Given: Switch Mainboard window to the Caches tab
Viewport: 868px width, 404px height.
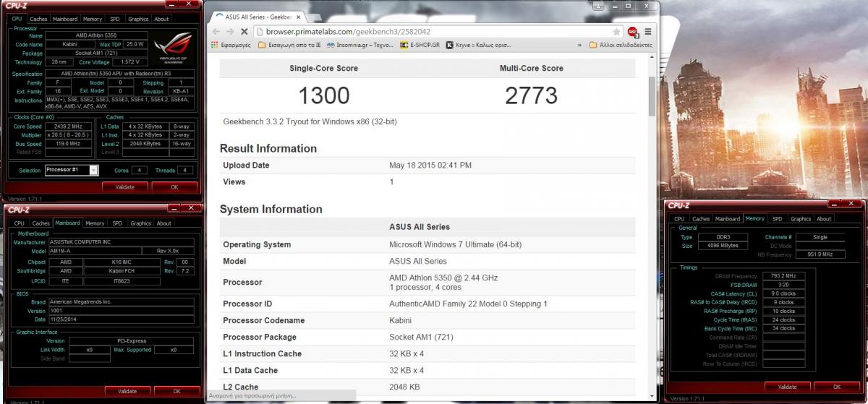Looking at the screenshot, I should [41, 223].
